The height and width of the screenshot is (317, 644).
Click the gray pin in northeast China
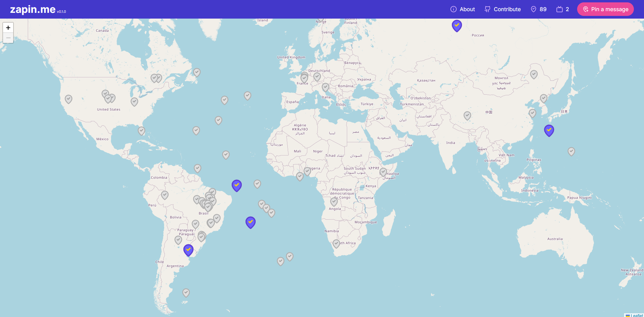[534, 74]
